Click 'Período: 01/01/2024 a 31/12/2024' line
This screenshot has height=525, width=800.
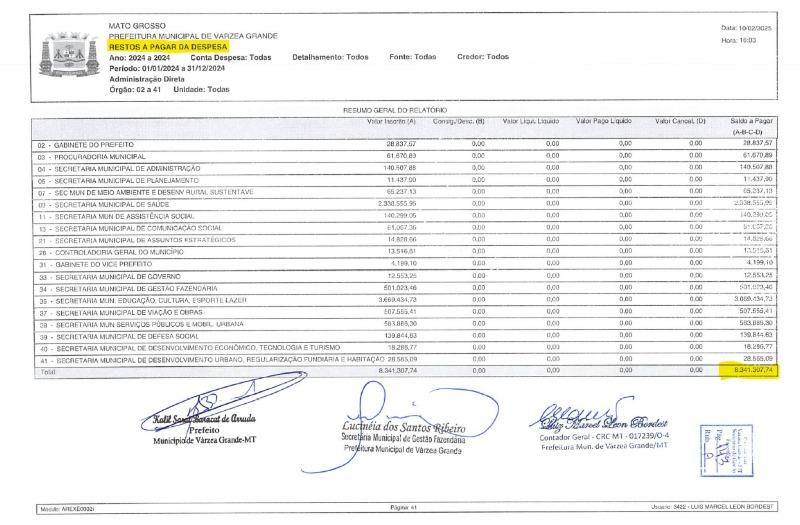point(167,68)
